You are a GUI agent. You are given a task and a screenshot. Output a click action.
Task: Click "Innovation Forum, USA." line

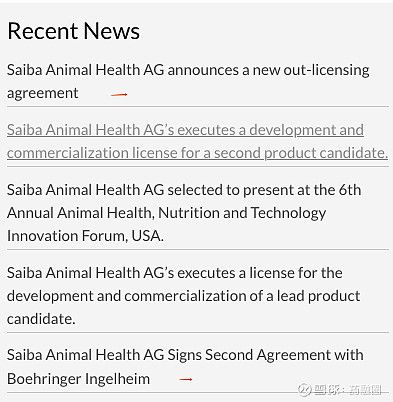[85, 236]
